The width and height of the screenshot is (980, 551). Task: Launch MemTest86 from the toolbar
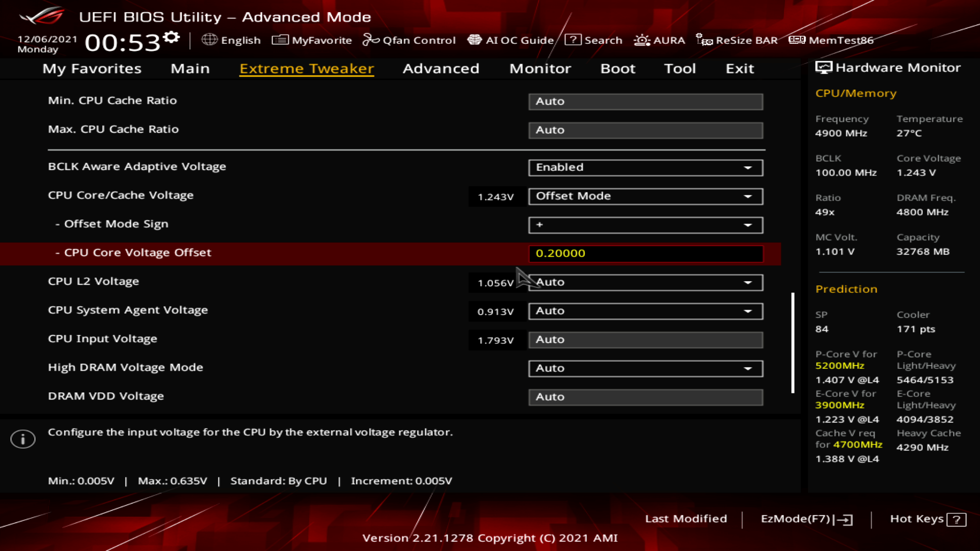click(831, 40)
